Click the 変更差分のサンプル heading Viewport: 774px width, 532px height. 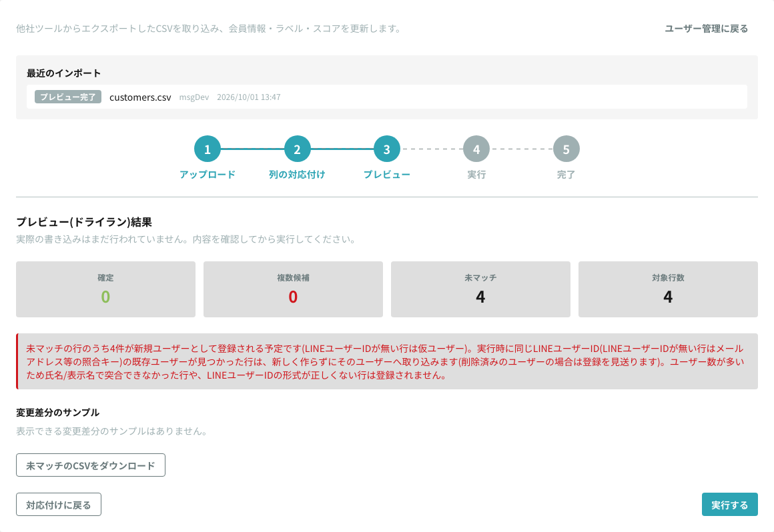tap(58, 412)
